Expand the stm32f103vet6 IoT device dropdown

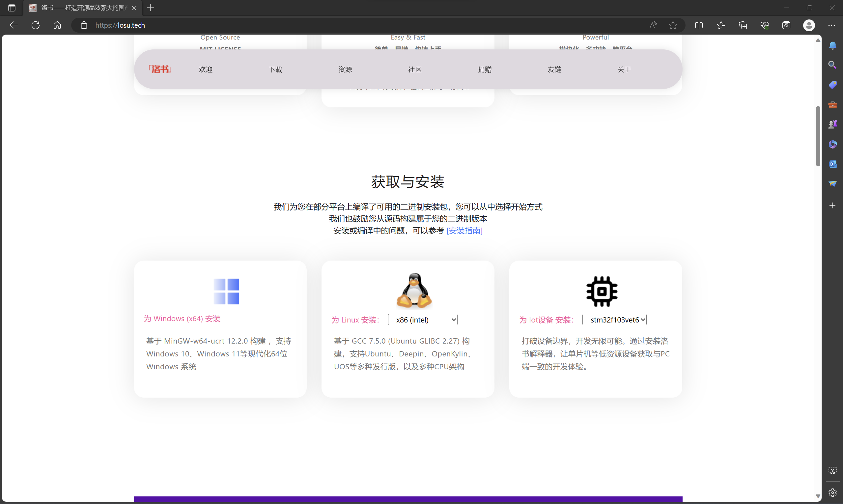[x=614, y=320]
